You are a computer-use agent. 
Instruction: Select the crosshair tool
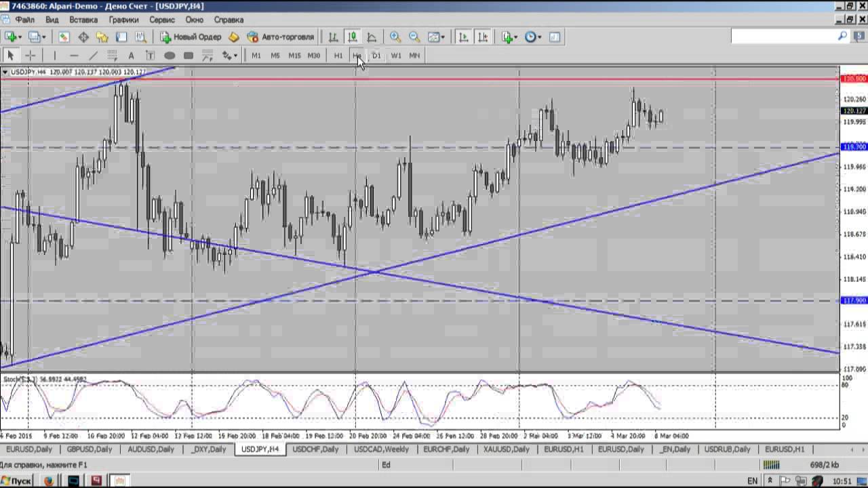click(30, 56)
